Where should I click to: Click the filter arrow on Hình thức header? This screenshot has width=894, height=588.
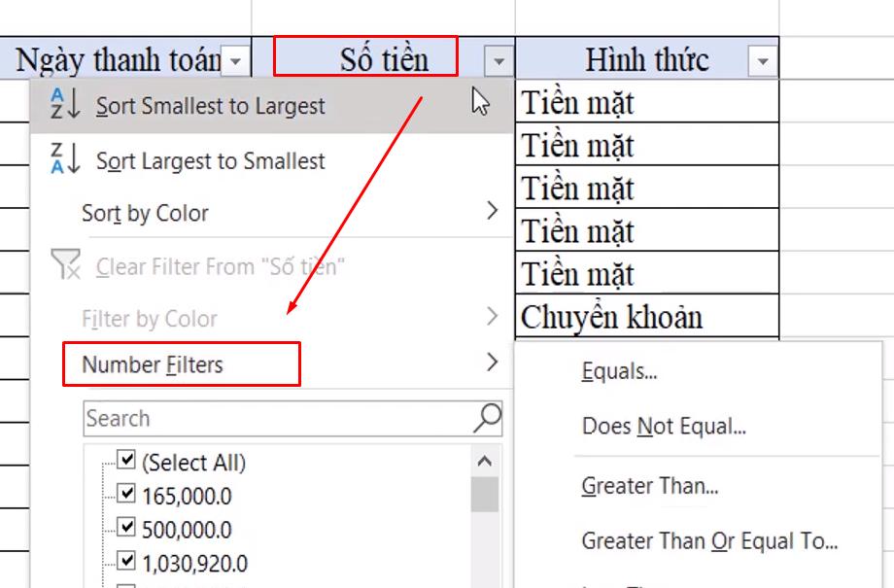click(x=763, y=60)
